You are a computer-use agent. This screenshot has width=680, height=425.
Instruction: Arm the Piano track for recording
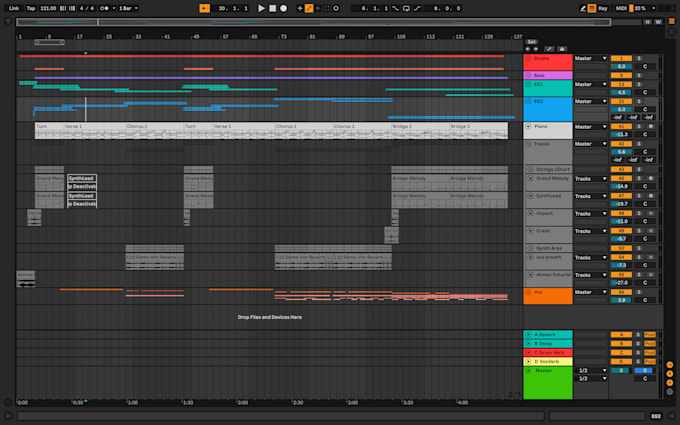[x=651, y=127]
